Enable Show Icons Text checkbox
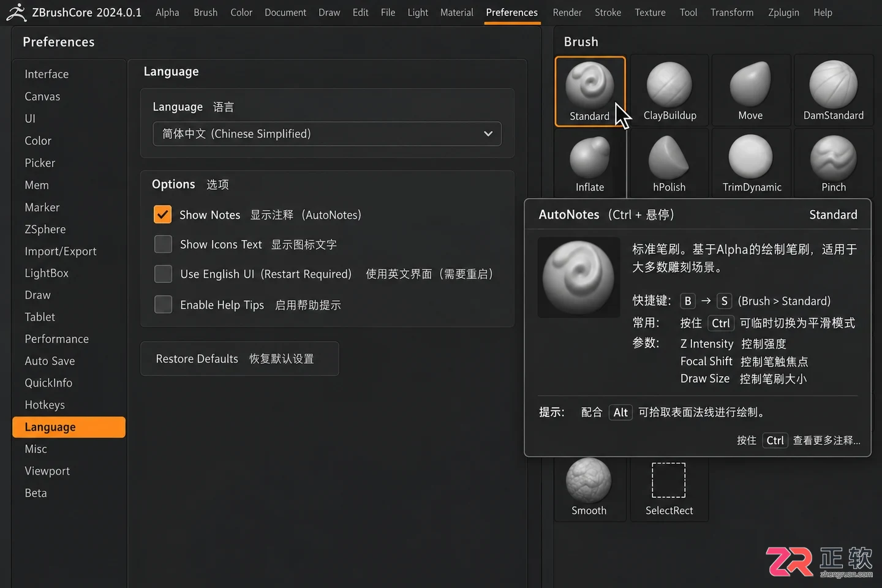 pos(163,244)
